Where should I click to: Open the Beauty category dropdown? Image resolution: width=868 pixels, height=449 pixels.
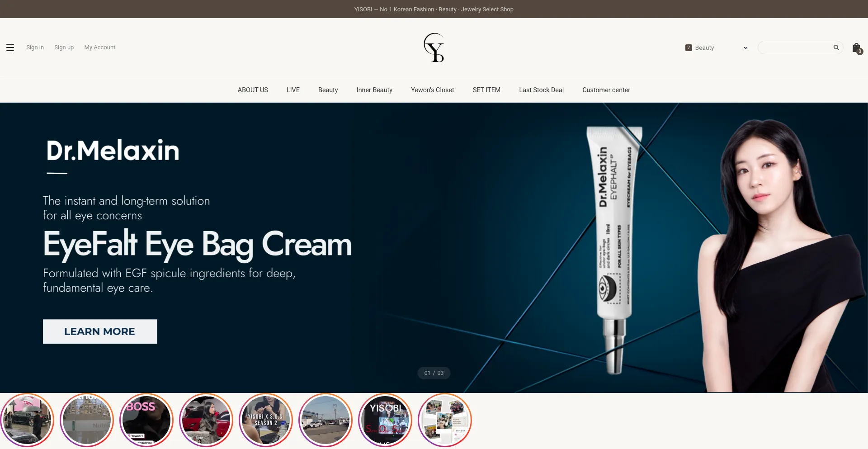click(x=717, y=47)
